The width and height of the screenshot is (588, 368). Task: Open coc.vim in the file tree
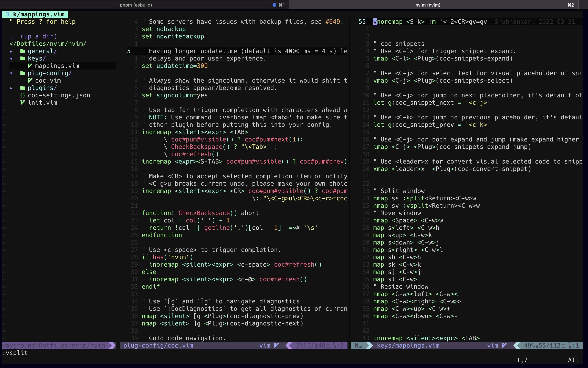tap(48, 81)
